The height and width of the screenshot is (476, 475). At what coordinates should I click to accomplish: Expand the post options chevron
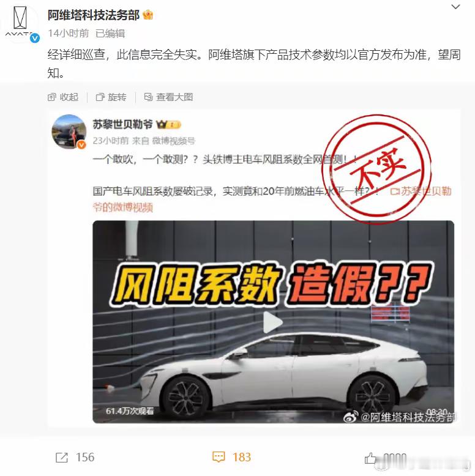click(x=456, y=7)
